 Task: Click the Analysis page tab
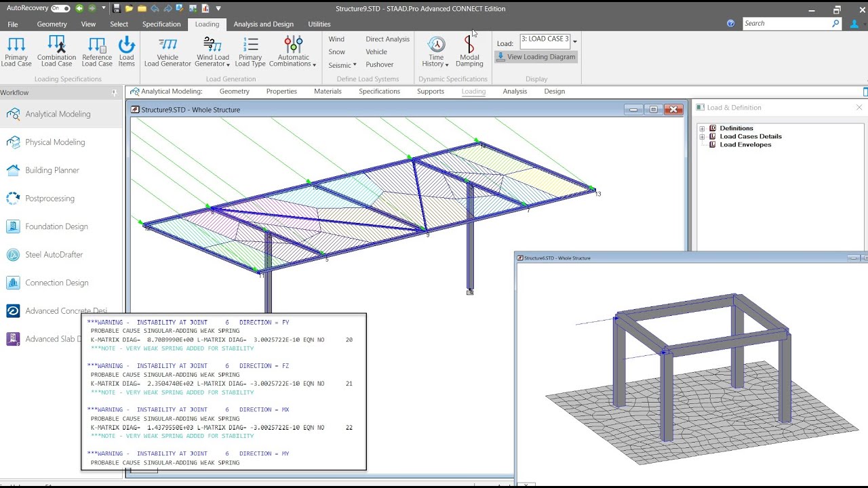click(x=515, y=91)
